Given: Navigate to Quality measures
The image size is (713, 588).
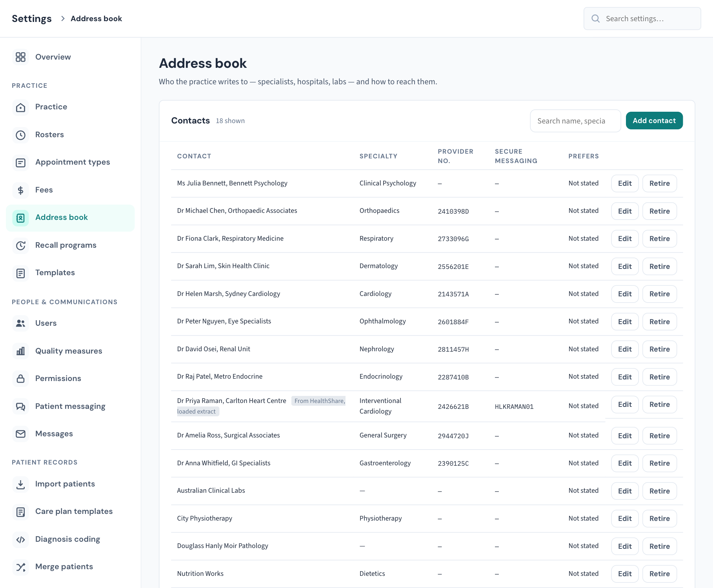Looking at the screenshot, I should point(70,351).
